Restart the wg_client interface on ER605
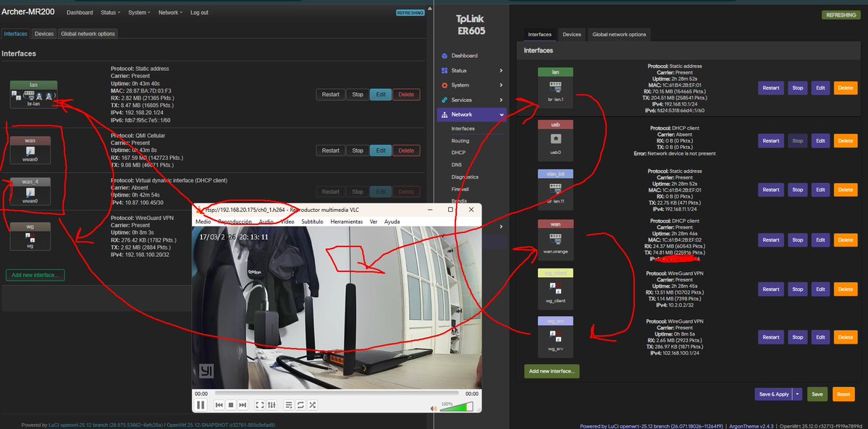The width and height of the screenshot is (868, 429). pyautogui.click(x=770, y=289)
